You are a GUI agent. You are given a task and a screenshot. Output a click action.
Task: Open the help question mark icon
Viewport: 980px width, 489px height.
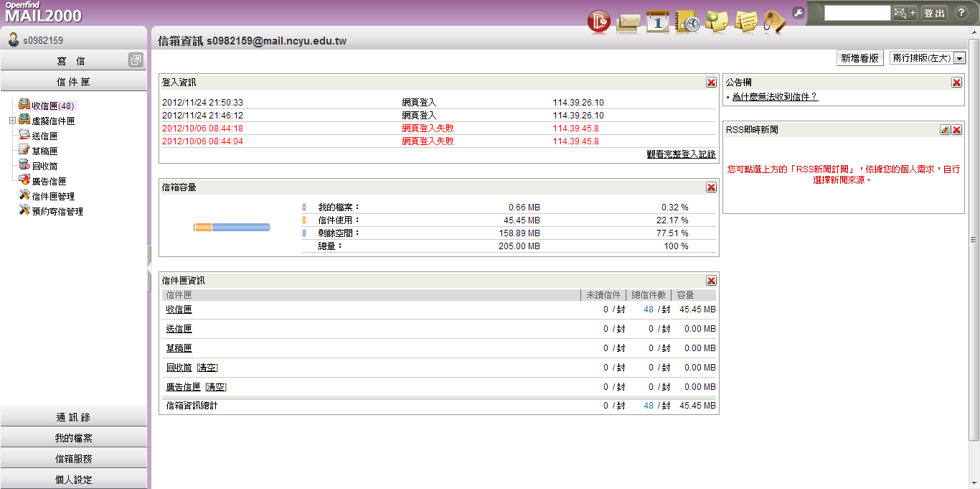click(961, 13)
